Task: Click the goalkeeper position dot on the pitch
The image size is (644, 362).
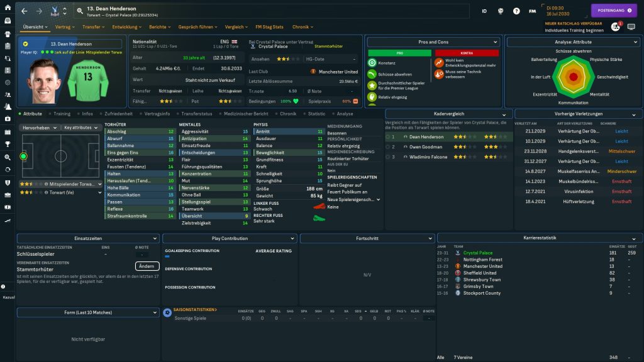Action: (23, 156)
